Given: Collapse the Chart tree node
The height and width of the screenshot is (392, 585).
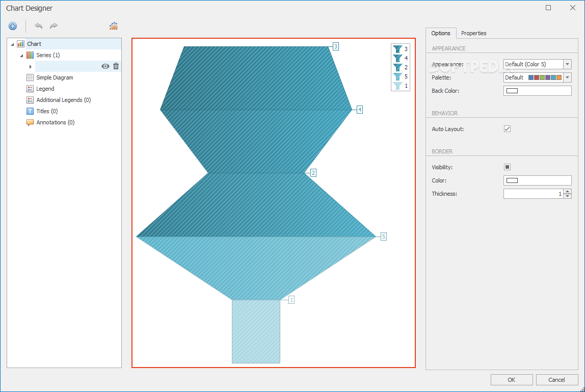Looking at the screenshot, I should click(x=12, y=44).
